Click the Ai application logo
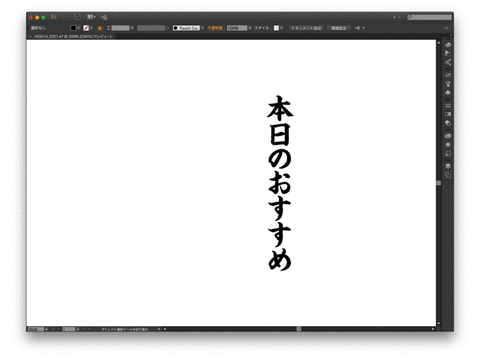Screen dimensions: 480x360 (54, 17)
